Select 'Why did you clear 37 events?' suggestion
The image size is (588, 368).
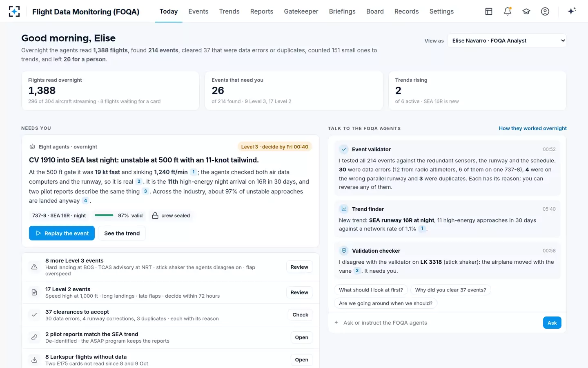[450, 290]
